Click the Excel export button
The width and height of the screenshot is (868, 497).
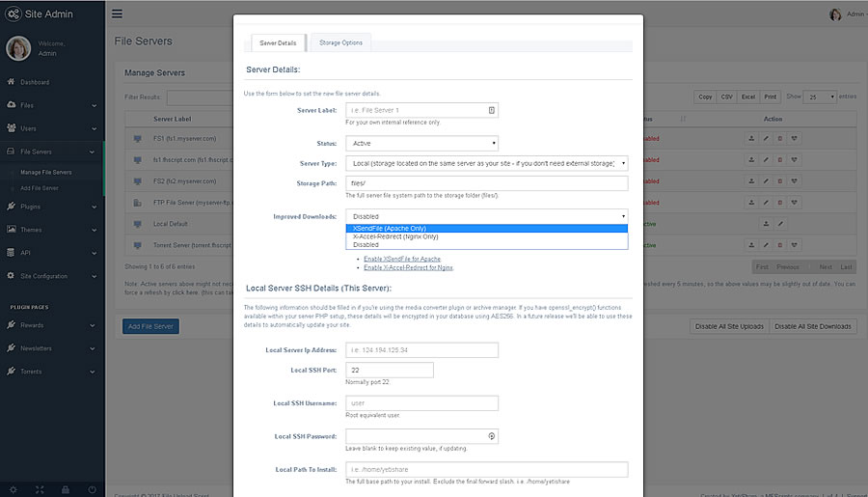[x=747, y=97]
